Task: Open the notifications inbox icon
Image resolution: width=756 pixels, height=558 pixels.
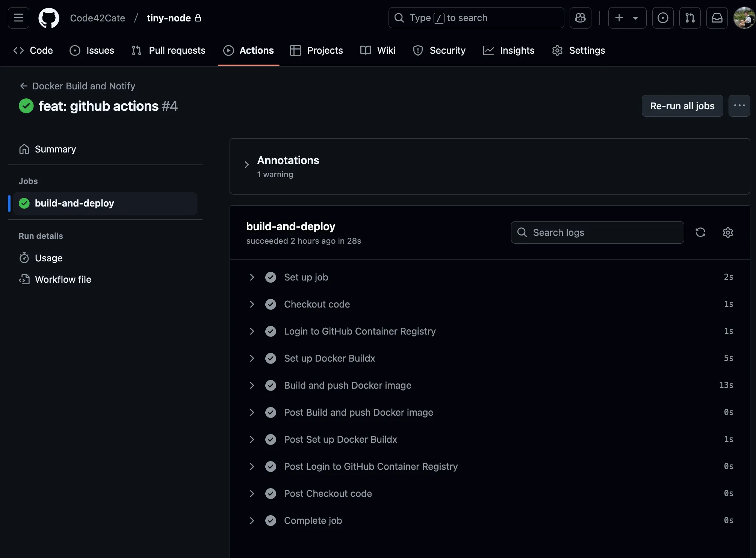Action: pos(717,18)
